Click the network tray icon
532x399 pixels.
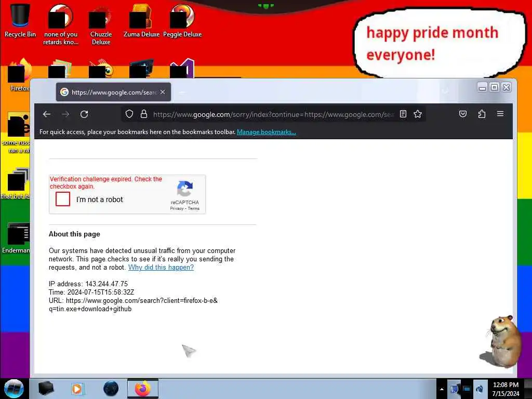(x=467, y=389)
